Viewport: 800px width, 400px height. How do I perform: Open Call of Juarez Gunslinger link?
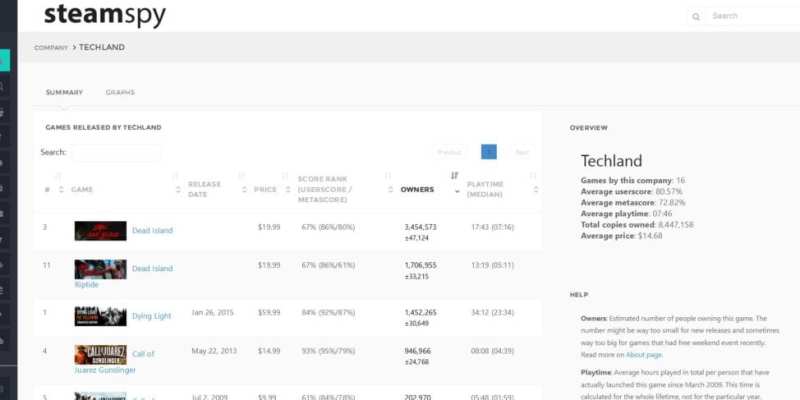[143, 355]
